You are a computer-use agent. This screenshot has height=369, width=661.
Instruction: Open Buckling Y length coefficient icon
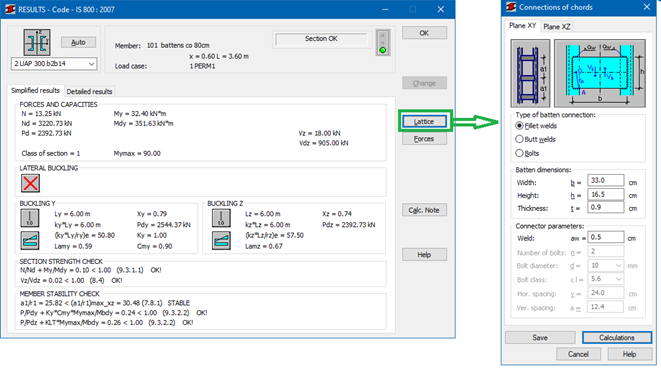(30, 218)
